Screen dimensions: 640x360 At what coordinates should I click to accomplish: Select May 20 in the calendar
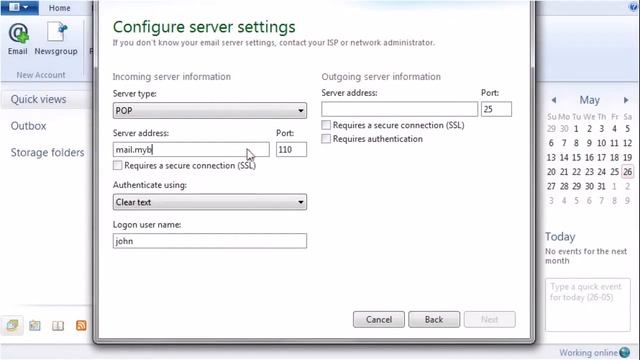(551, 172)
